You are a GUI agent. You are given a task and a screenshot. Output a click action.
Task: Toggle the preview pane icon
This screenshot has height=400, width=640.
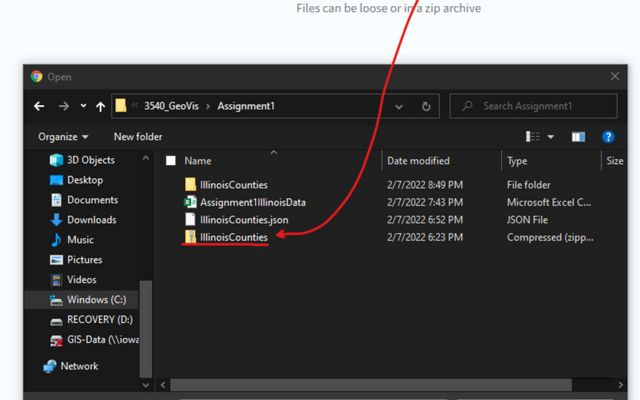point(578,136)
